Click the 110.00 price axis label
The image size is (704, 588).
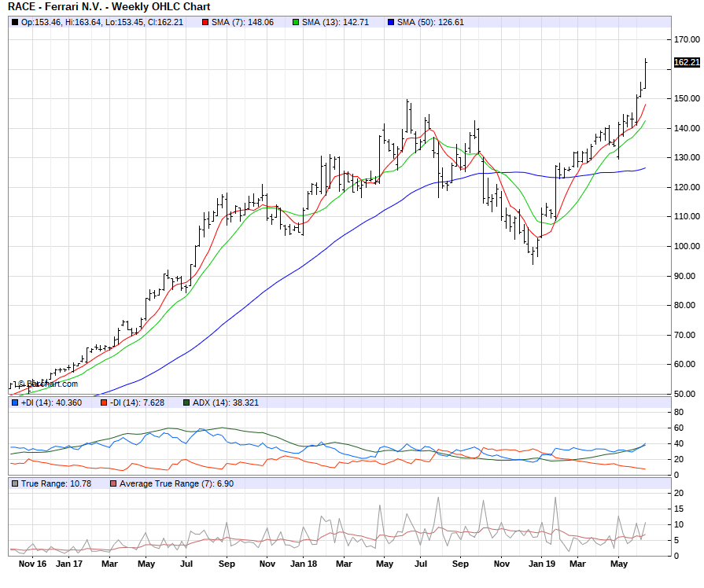click(687, 216)
